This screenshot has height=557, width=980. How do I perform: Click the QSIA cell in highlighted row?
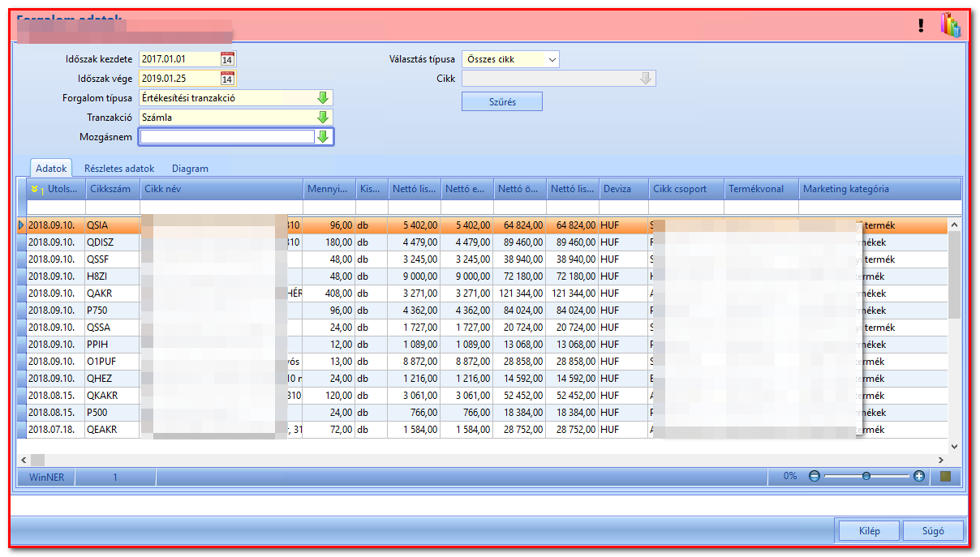click(113, 225)
